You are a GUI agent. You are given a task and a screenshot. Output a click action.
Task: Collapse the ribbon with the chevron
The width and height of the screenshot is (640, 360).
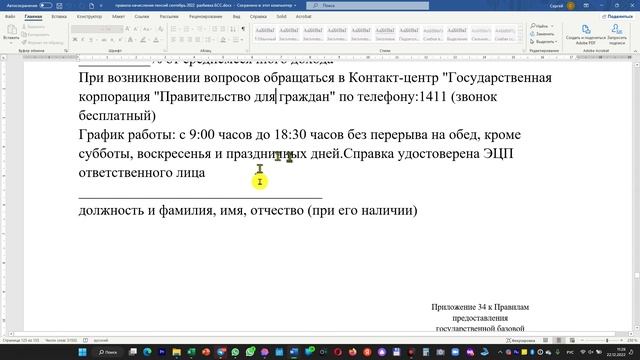click(x=635, y=51)
